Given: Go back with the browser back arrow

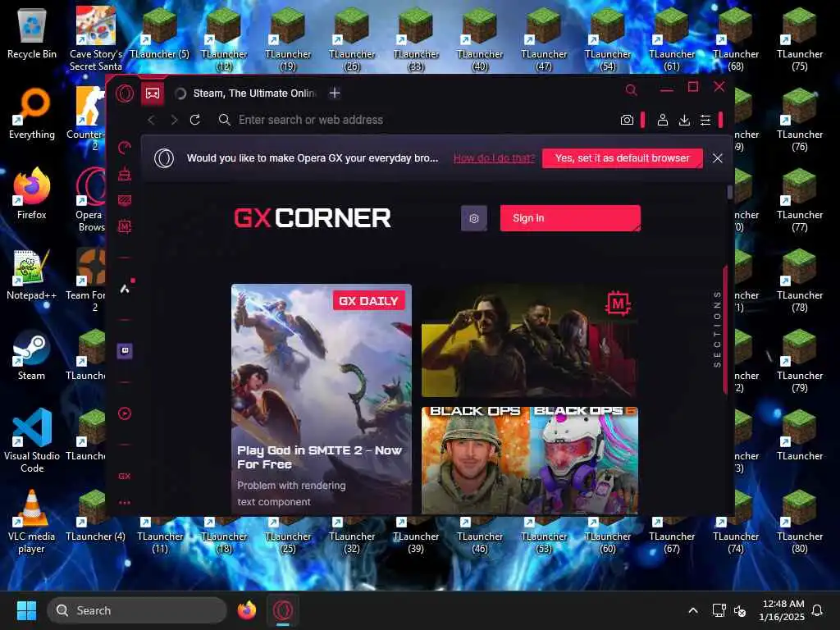Looking at the screenshot, I should click(152, 120).
